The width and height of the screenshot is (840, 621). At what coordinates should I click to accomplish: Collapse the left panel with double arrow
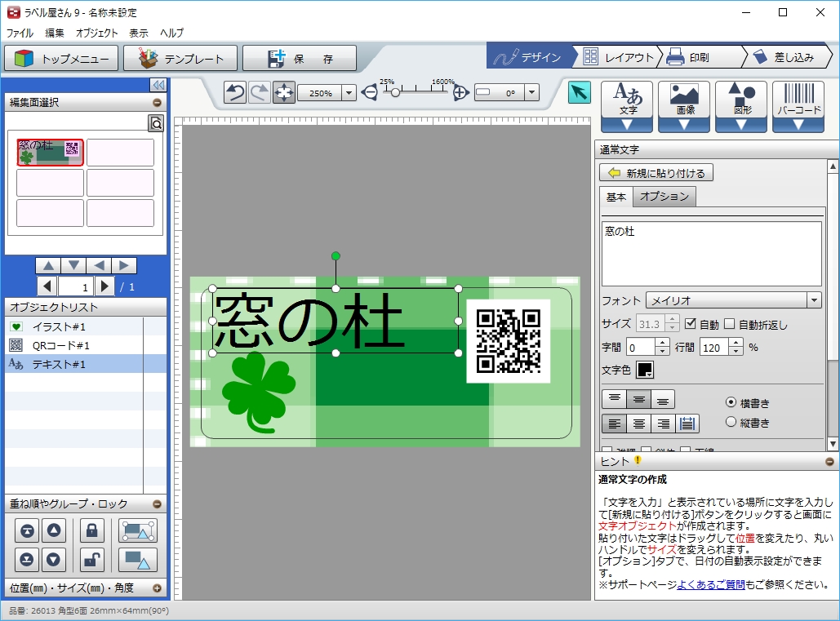click(x=158, y=85)
